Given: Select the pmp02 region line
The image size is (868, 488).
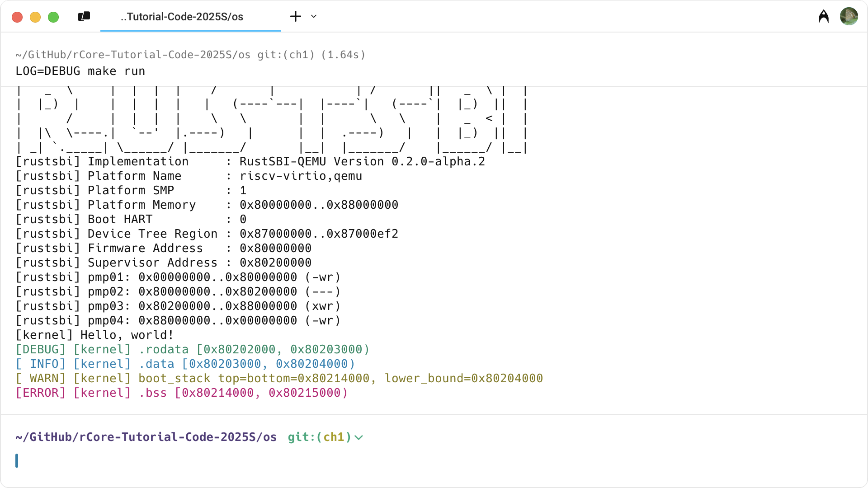Looking at the screenshot, I should (178, 291).
